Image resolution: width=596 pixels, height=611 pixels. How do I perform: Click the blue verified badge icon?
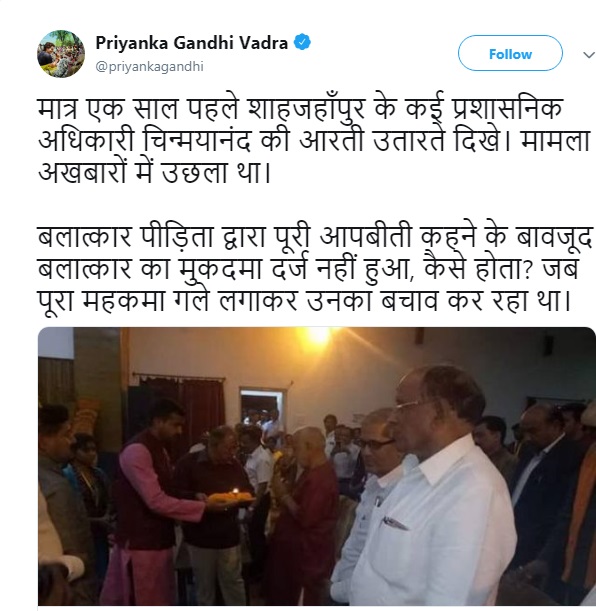point(302,42)
